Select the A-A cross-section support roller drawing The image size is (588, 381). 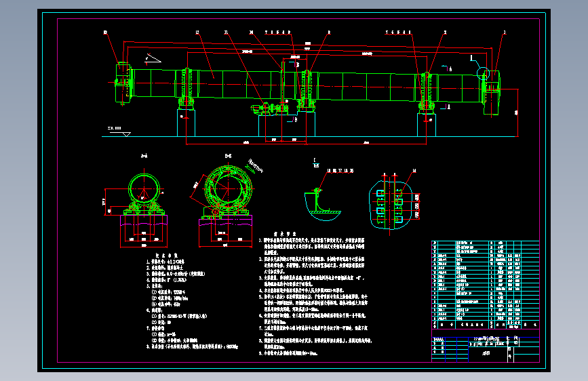(144, 194)
